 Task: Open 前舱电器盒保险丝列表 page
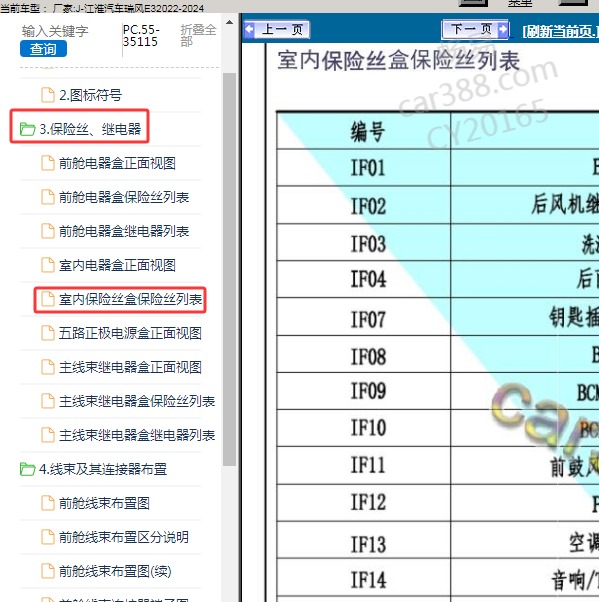(124, 197)
